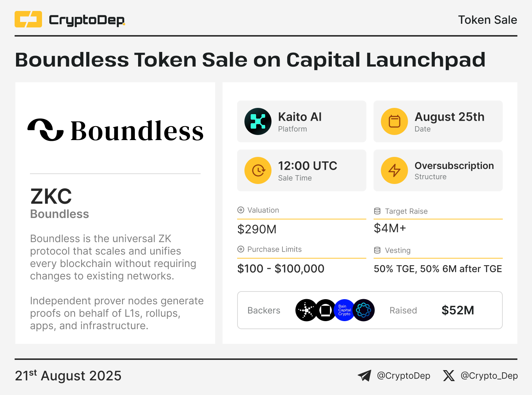Click the lightning bolt structure icon

395,170
